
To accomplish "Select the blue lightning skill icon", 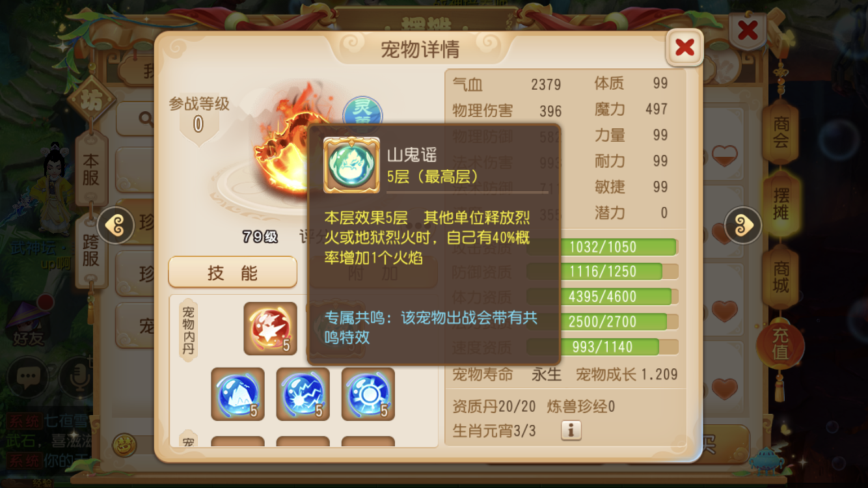I will [303, 394].
